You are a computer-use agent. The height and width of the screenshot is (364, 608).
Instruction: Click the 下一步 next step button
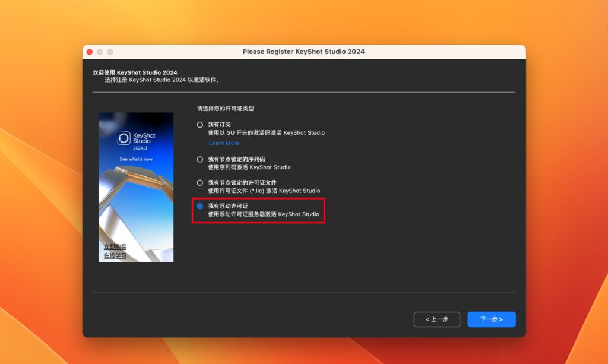coord(491,319)
